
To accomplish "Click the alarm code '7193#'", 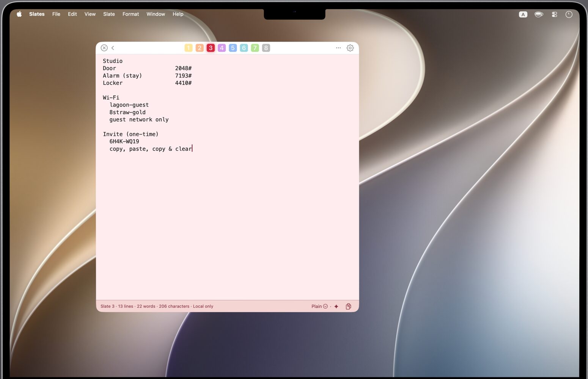I will pos(183,75).
